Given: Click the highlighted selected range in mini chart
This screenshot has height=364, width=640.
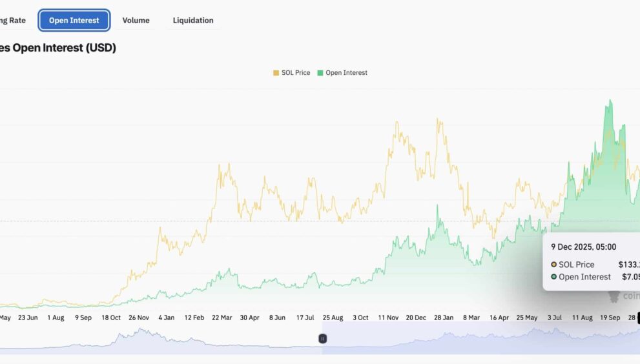Looking at the screenshot, I should click(x=478, y=338).
